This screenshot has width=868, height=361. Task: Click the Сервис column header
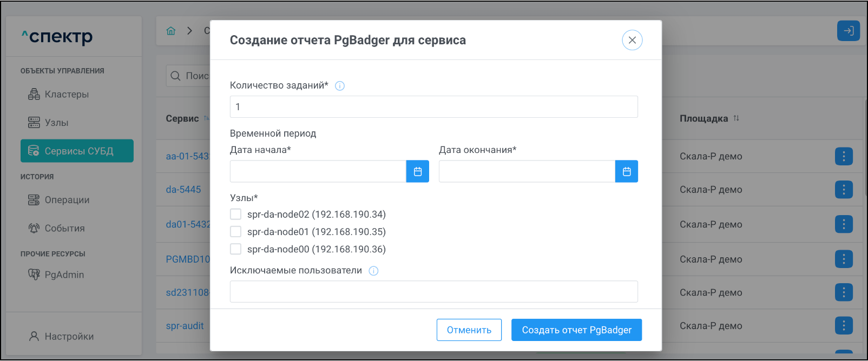pyautogui.click(x=182, y=118)
